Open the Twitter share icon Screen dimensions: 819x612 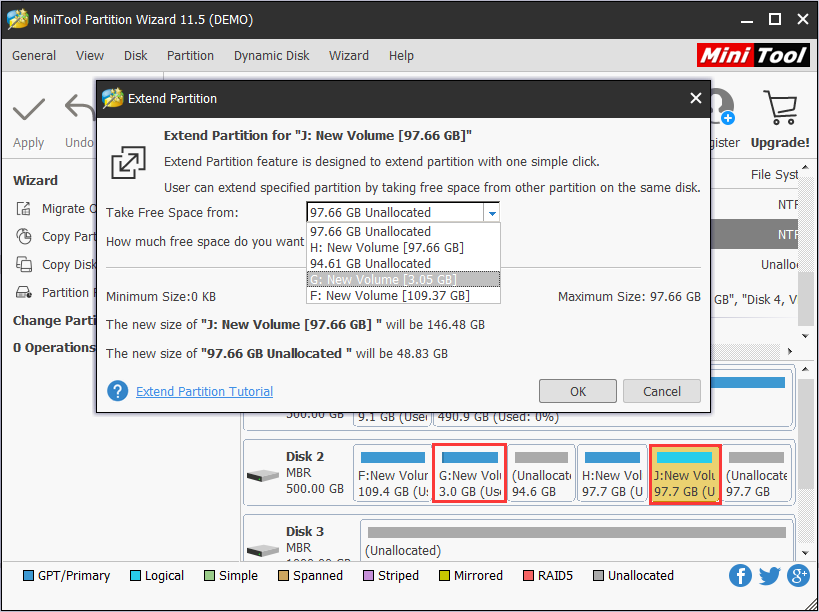coord(769,575)
